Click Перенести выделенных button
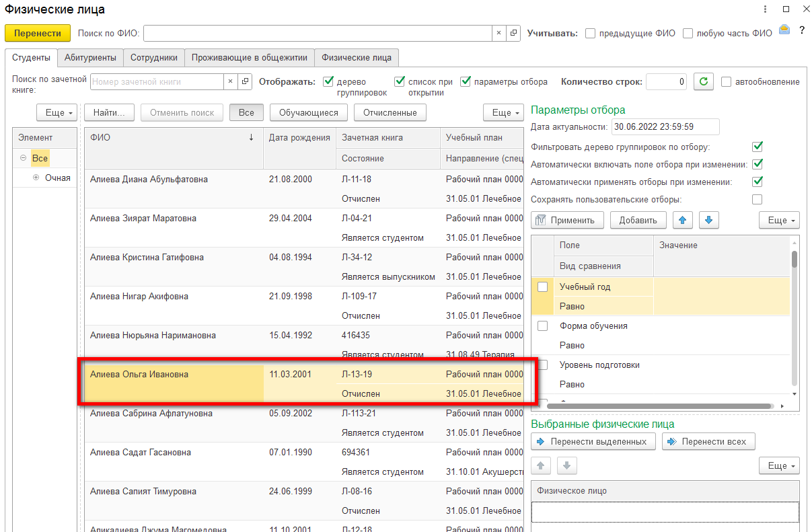812x532 pixels. pos(593,441)
